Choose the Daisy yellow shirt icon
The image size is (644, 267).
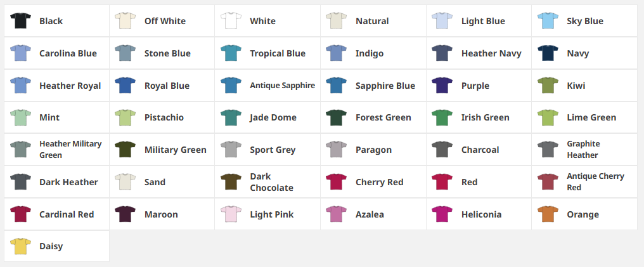20,247
